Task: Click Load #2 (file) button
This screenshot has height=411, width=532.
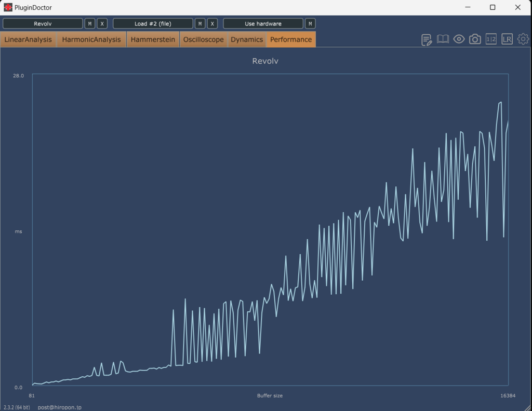Action: [x=153, y=24]
